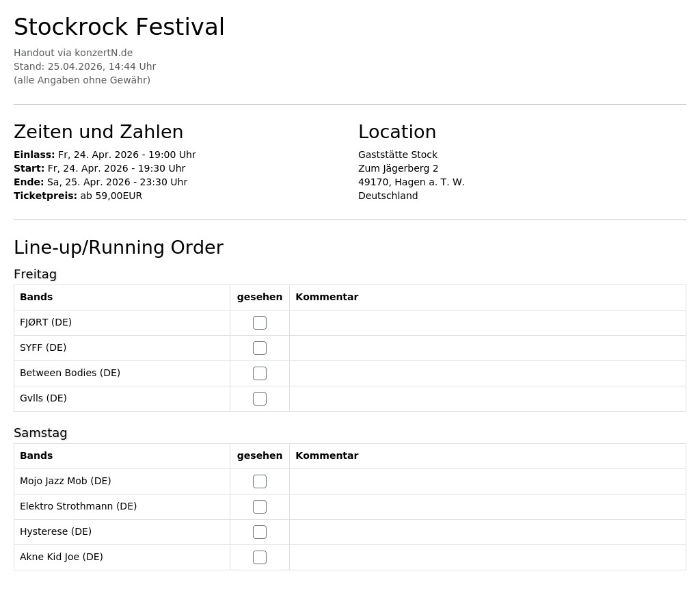
Task: Check the Akne Kid Joe checkbox
Action: (x=259, y=557)
